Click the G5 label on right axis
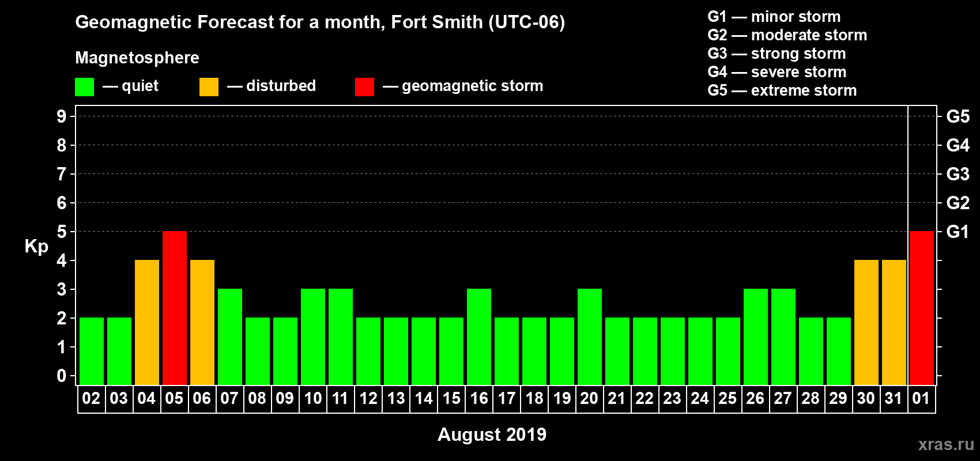The width and height of the screenshot is (980, 461). (958, 116)
